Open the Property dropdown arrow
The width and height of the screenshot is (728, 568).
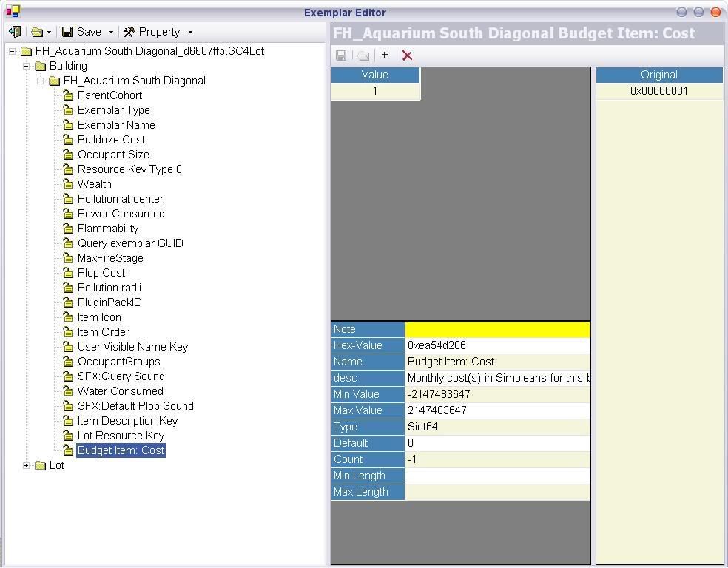[190, 33]
